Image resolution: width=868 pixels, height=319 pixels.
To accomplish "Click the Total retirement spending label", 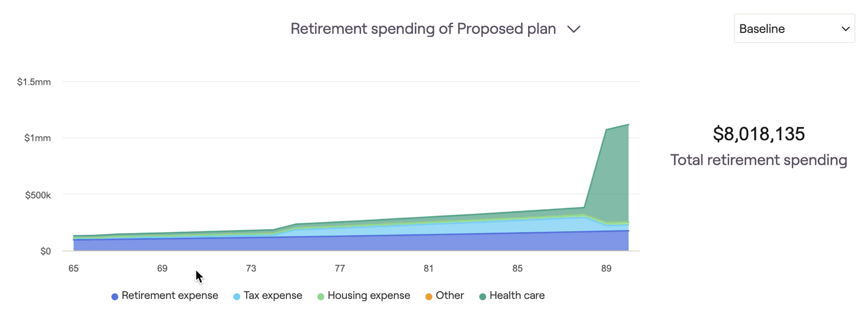I will (759, 160).
